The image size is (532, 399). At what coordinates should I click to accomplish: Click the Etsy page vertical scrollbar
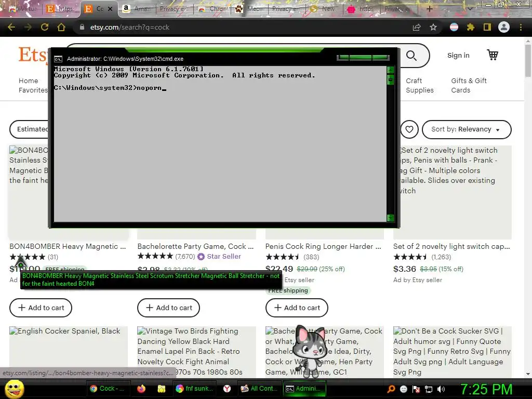pyautogui.click(x=528, y=61)
